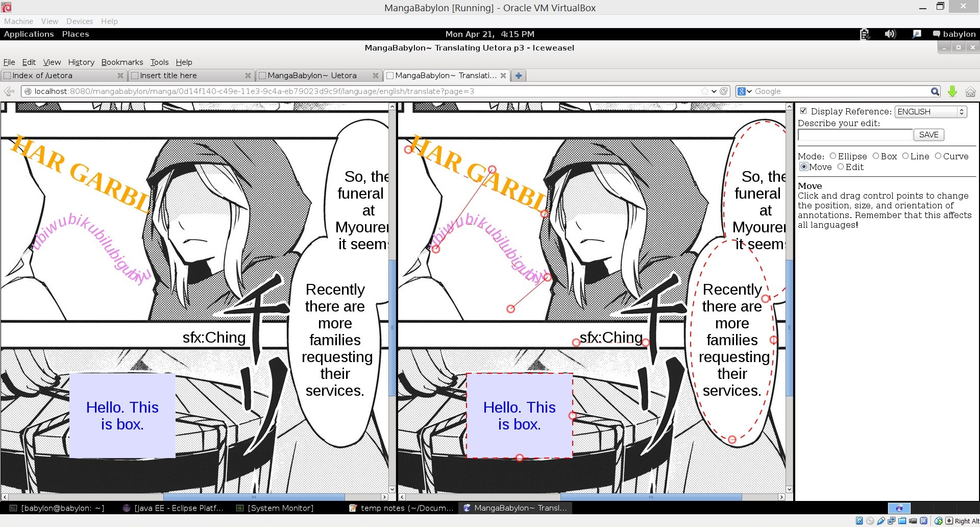The height and width of the screenshot is (527, 980).
Task: Select the Edit mode radio button
Action: click(840, 166)
